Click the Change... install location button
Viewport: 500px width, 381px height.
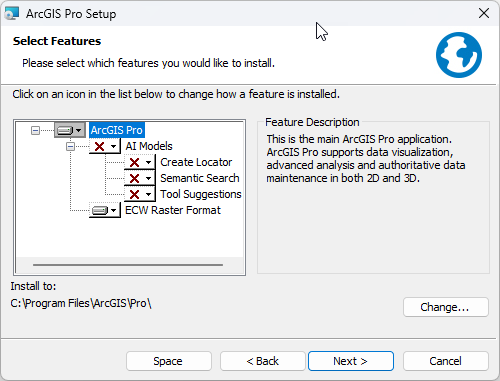(x=446, y=307)
